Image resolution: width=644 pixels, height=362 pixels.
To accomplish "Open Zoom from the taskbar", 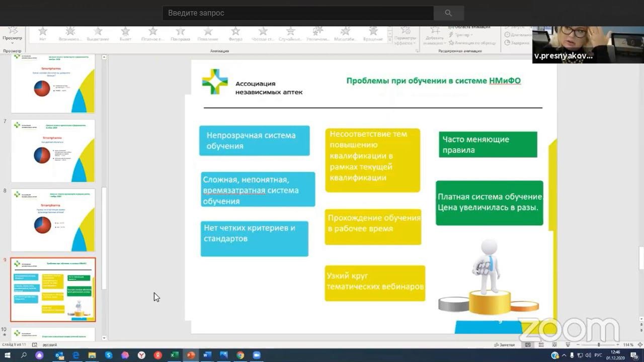I will coord(257,355).
